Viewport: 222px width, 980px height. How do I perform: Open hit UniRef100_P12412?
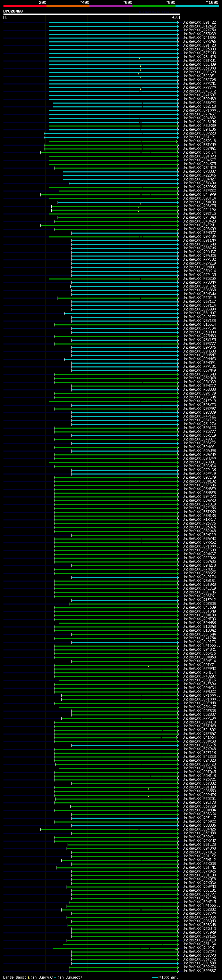[199, 26]
